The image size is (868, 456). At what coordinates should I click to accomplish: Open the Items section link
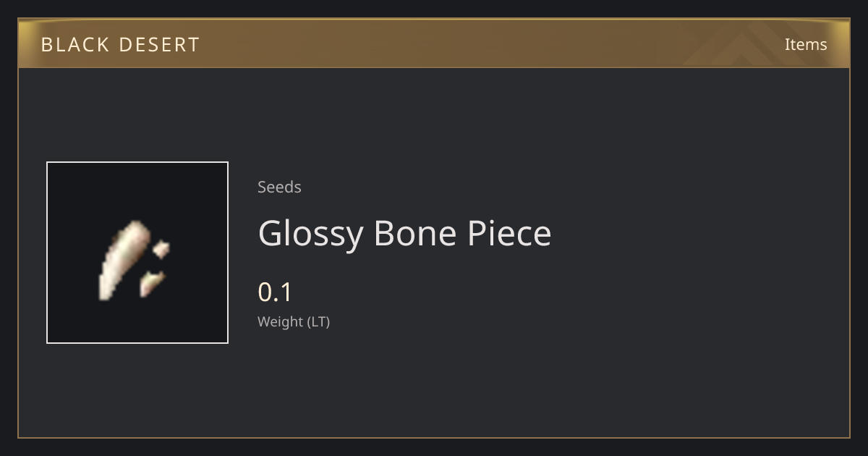pos(806,44)
